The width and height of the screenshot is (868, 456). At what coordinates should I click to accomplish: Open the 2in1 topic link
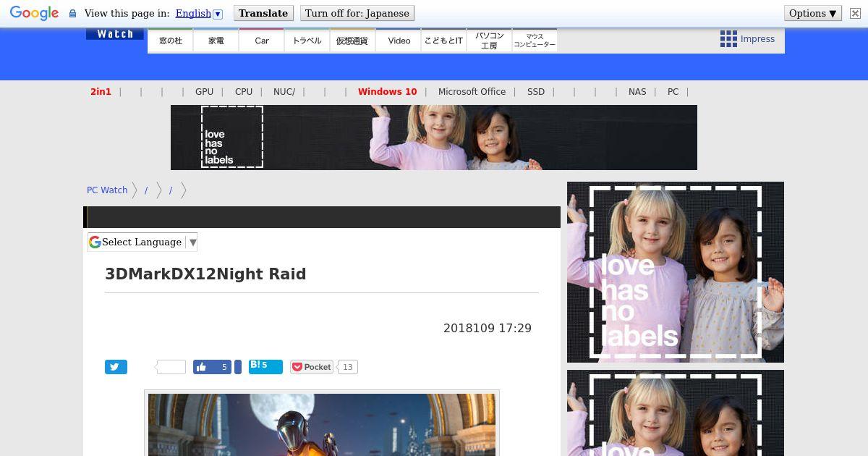101,92
